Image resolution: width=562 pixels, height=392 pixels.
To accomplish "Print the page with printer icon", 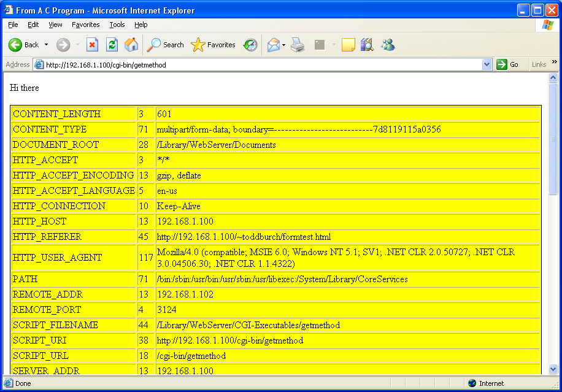I will point(298,45).
